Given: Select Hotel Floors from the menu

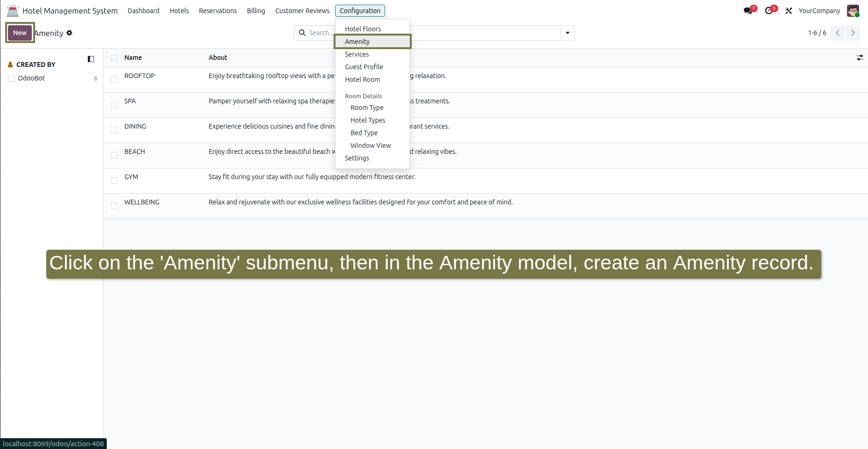Looking at the screenshot, I should tap(372, 29).
